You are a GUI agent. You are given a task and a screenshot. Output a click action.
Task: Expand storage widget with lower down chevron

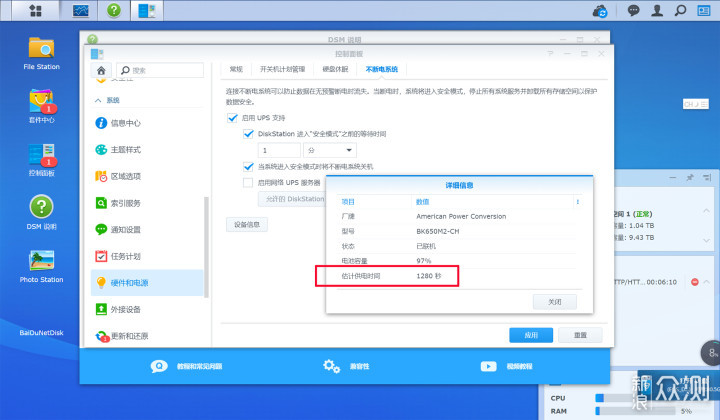(706, 240)
